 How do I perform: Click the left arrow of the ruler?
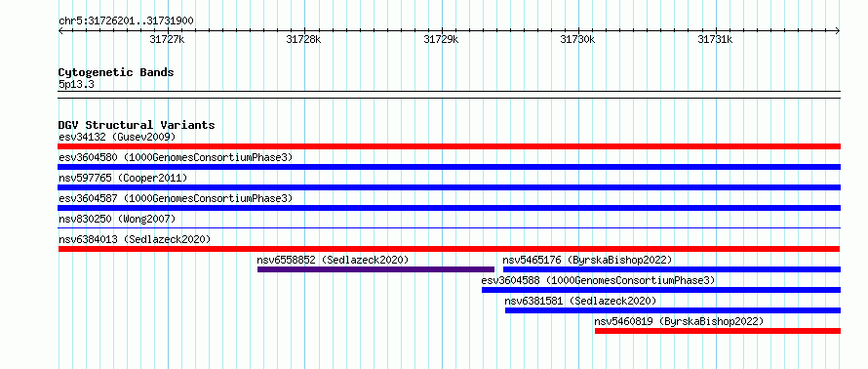[61, 31]
